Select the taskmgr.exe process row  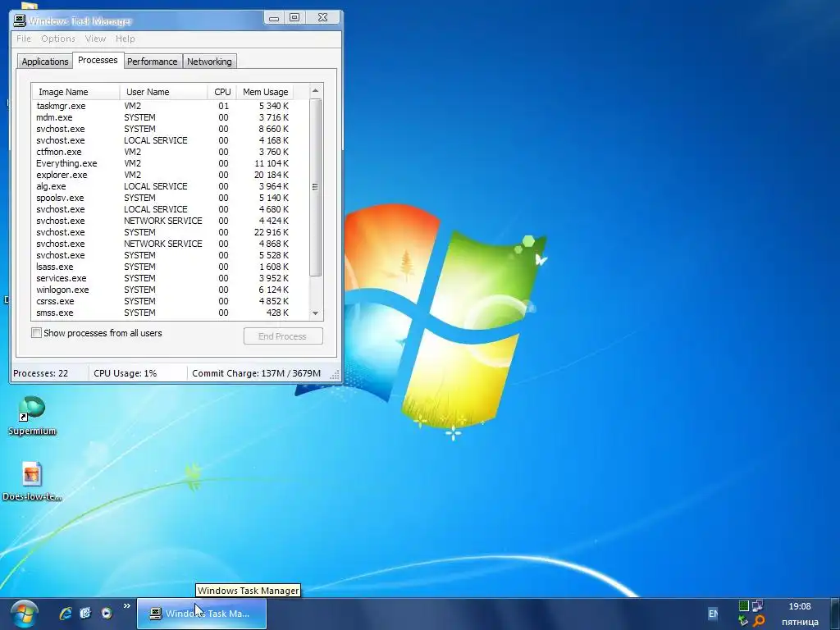point(162,106)
